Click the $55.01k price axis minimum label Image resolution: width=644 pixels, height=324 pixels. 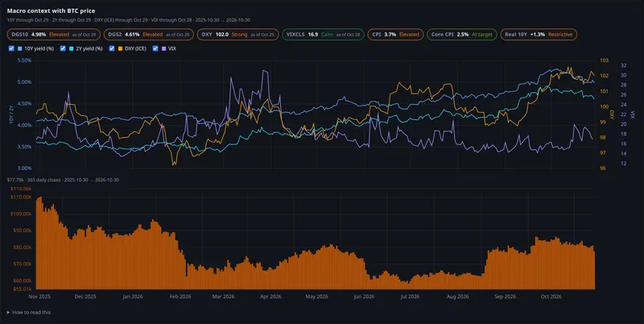tap(23, 289)
